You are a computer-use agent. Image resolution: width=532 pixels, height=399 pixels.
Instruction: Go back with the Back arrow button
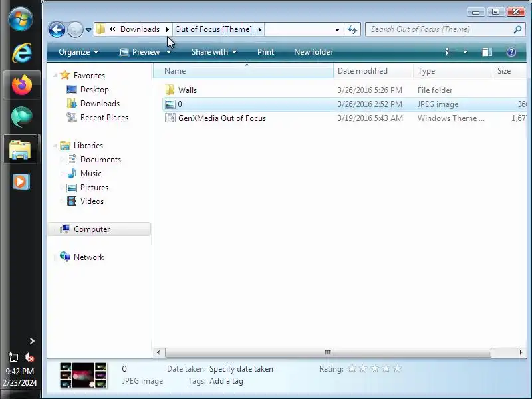tap(57, 29)
